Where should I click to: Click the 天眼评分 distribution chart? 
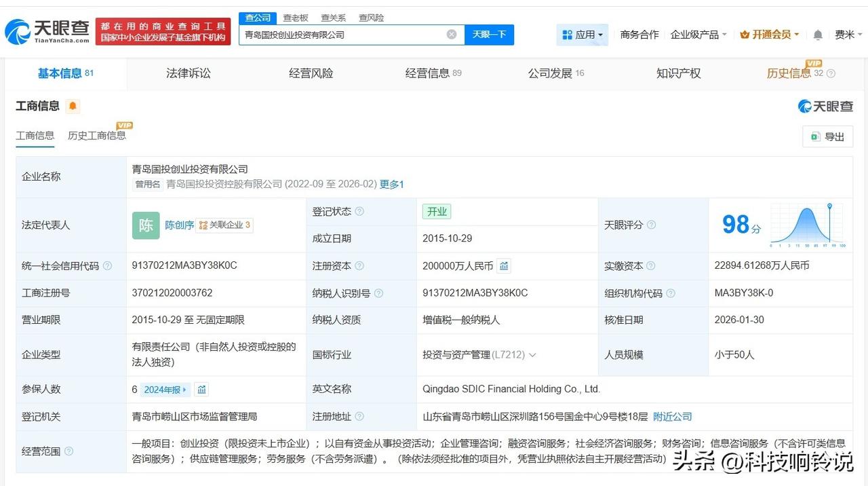tap(807, 225)
